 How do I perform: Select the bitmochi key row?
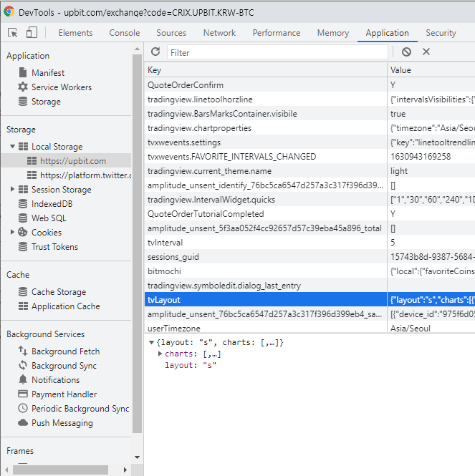coord(266,271)
